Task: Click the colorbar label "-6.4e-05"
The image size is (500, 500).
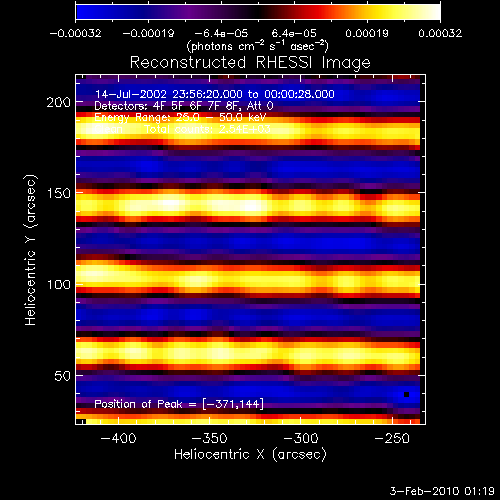Action: tap(221, 33)
